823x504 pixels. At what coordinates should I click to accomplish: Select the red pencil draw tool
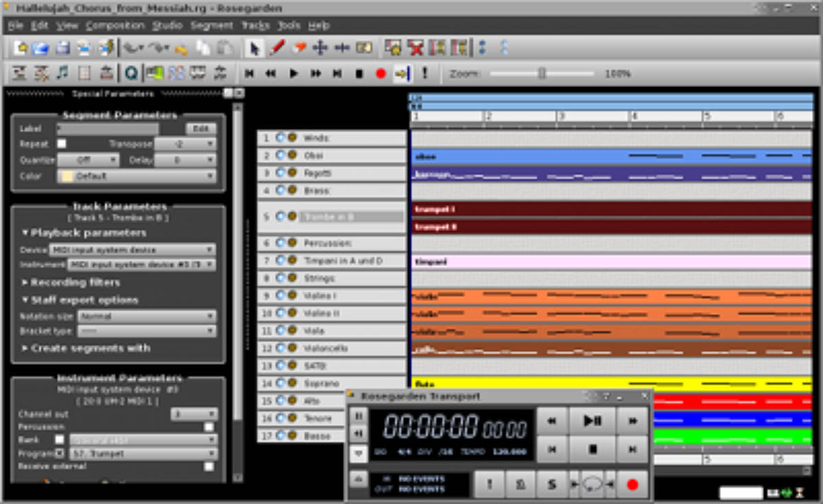[277, 48]
